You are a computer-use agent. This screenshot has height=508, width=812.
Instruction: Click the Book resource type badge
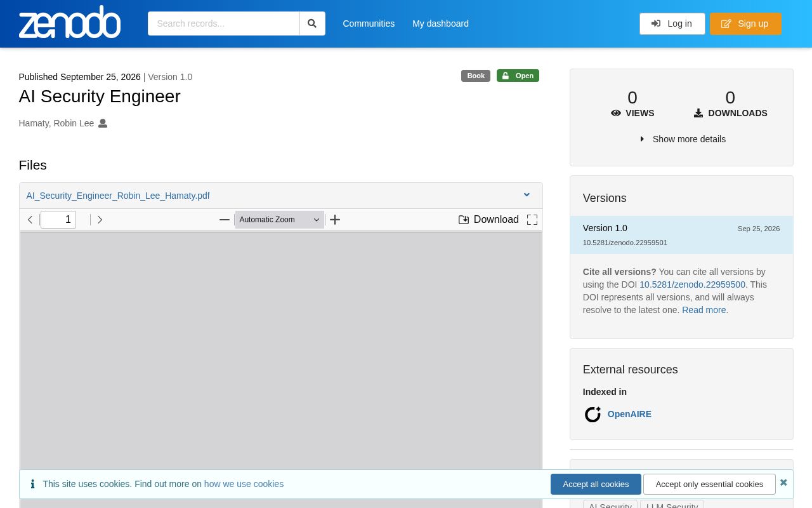point(476,76)
